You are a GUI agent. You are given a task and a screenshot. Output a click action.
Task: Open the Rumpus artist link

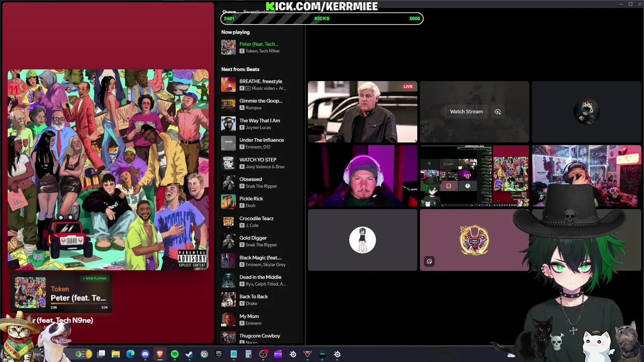tap(254, 108)
